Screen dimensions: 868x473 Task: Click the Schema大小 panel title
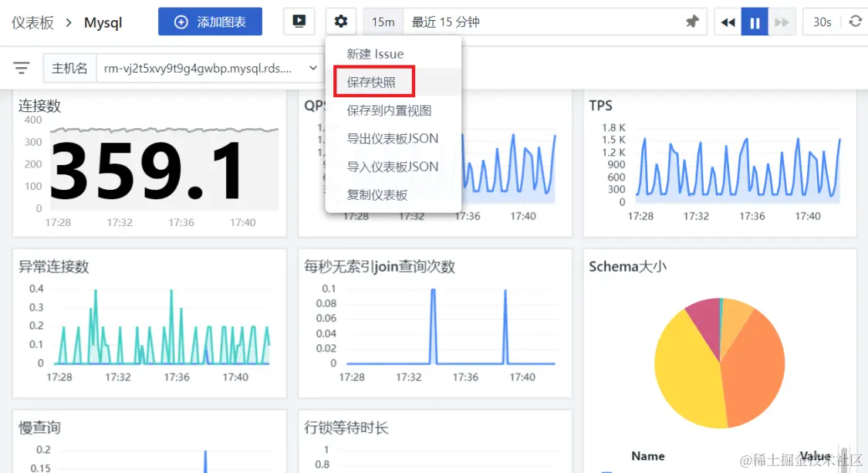point(628,266)
